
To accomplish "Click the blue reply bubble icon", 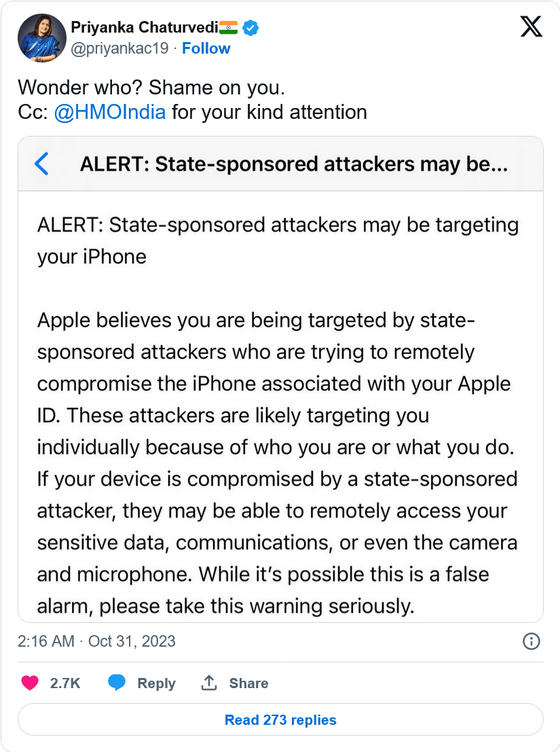I will click(117, 683).
